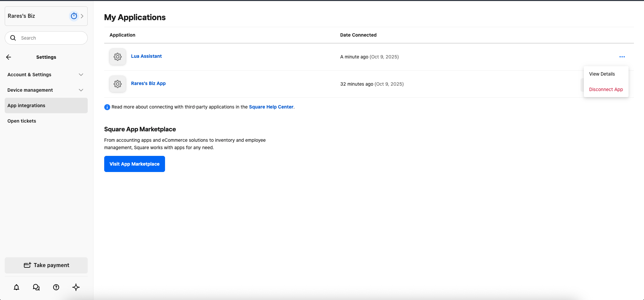644x300 pixels.
Task: Click the search magnifier icon
Action: click(x=13, y=38)
